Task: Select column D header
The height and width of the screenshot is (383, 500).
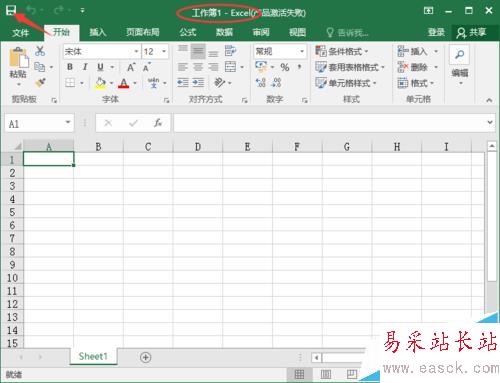Action: [197, 146]
